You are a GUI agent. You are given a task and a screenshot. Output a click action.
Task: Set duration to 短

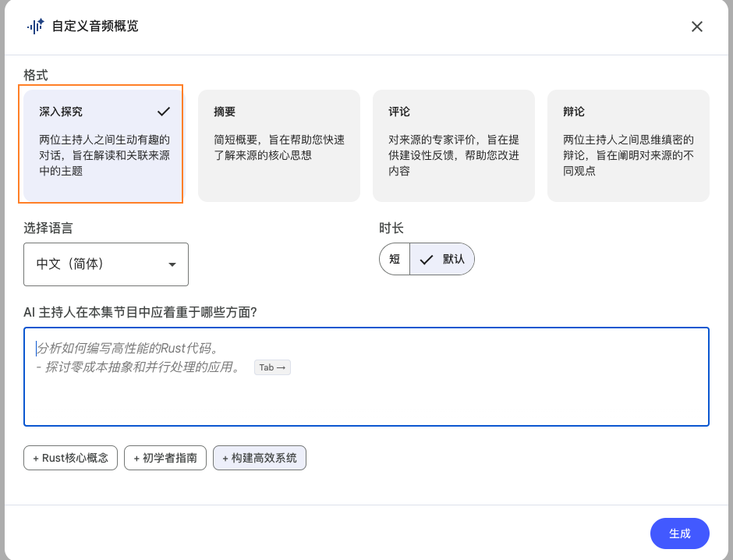click(395, 259)
